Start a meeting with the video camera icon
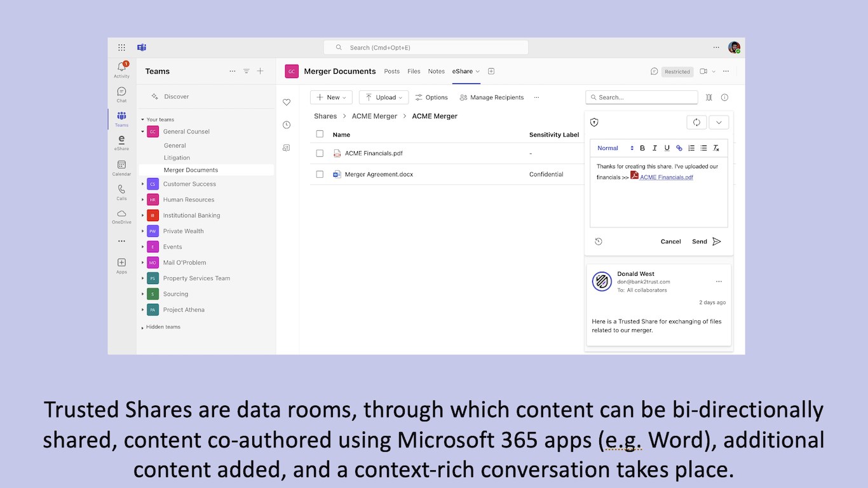The width and height of the screenshot is (868, 488). 703,71
